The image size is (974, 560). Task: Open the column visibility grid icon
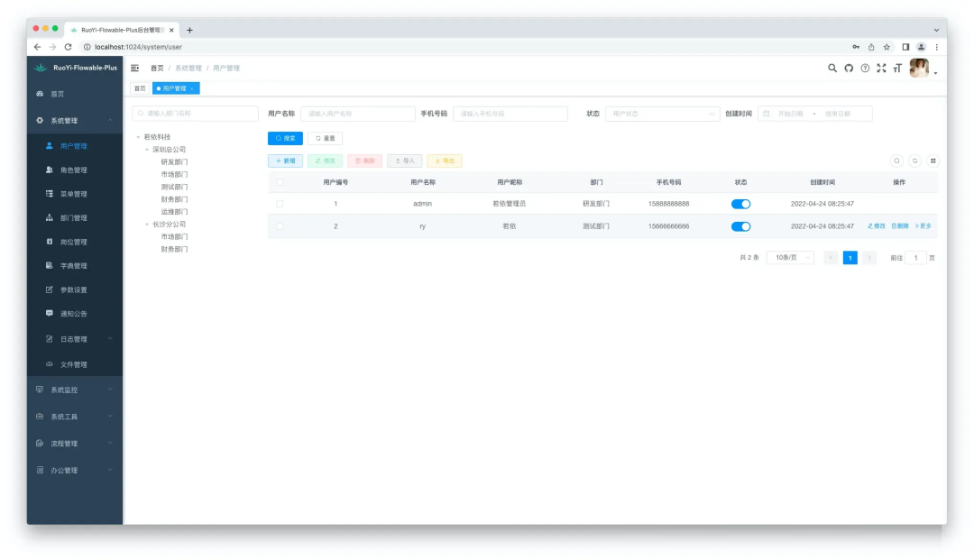point(933,161)
